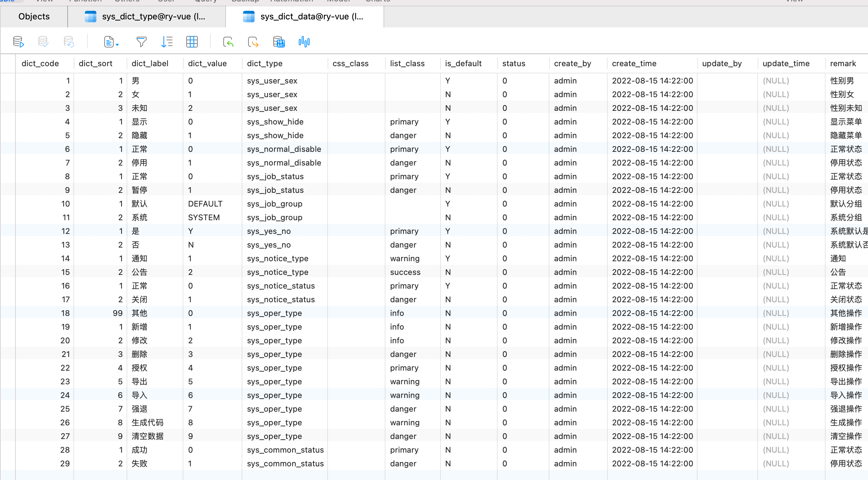
Task: Open the Data Generation 101 ABC icon
Action: [279, 42]
